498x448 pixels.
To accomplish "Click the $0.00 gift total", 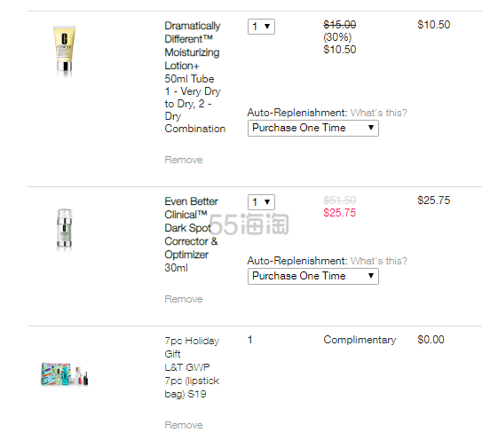I will [431, 340].
